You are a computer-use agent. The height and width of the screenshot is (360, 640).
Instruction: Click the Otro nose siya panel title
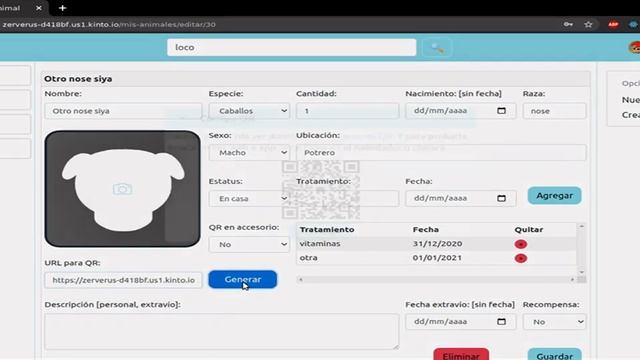78,79
